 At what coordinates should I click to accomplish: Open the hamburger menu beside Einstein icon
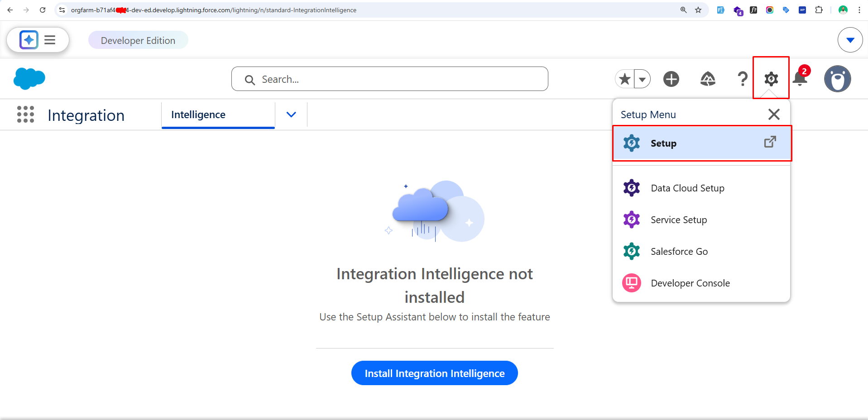(50, 39)
